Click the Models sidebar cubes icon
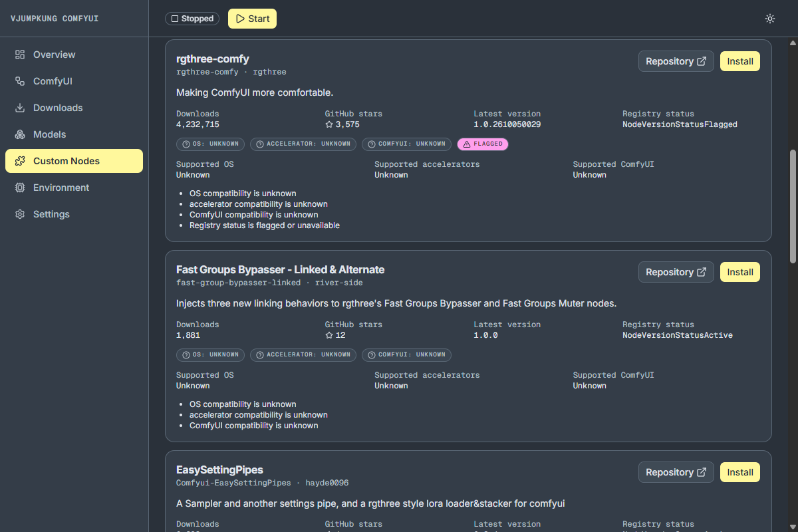This screenshot has width=798, height=532. pyautogui.click(x=20, y=134)
